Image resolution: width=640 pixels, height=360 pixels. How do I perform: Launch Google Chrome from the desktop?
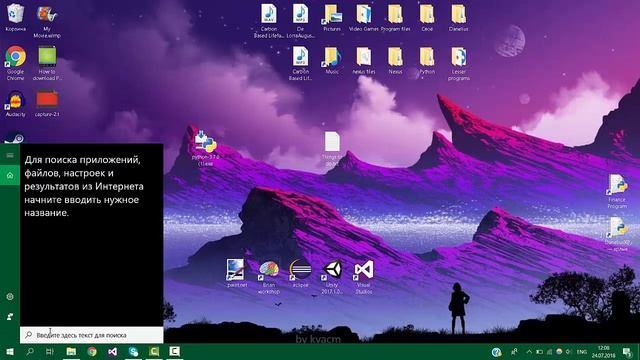point(16,62)
